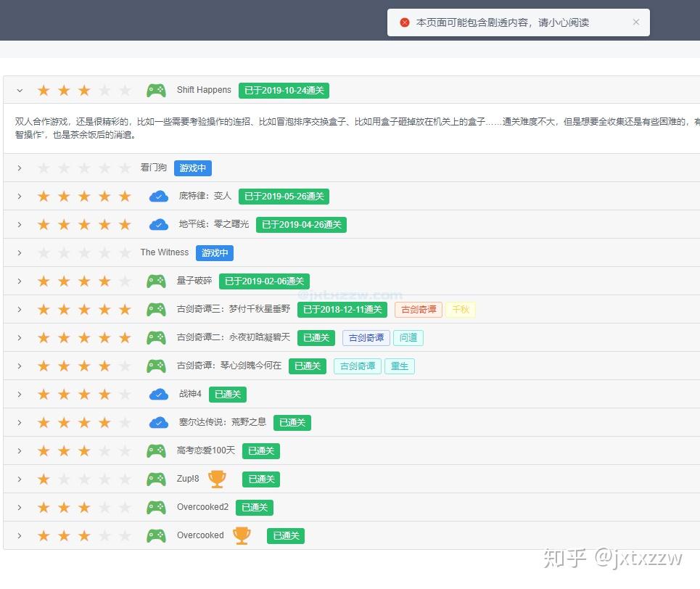This screenshot has height=589, width=700.
Task: Click the first rating star for The Witness
Action: tap(44, 252)
